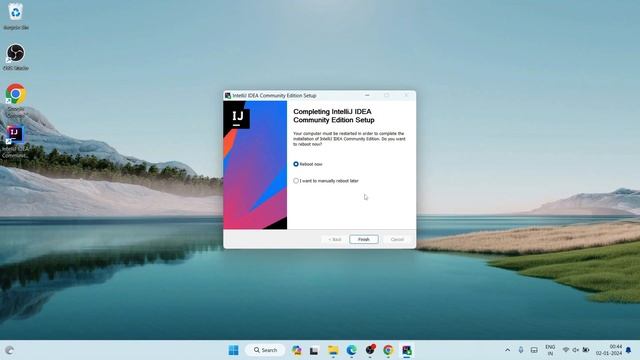Open Microsoft Edge from the taskbar
Viewport: 640px width, 360px height.
pos(351,350)
